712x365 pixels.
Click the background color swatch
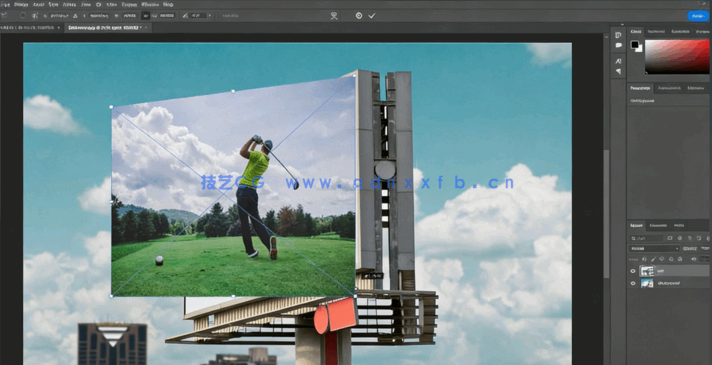[639, 49]
